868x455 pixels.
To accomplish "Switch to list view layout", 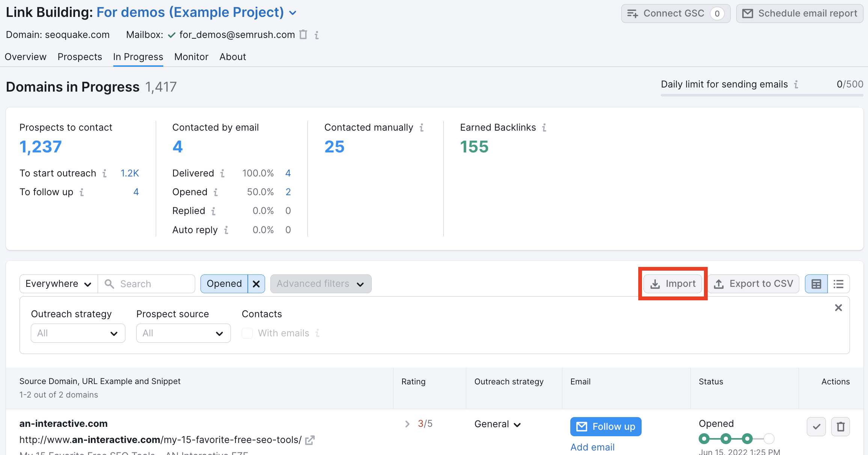I will [x=838, y=283].
